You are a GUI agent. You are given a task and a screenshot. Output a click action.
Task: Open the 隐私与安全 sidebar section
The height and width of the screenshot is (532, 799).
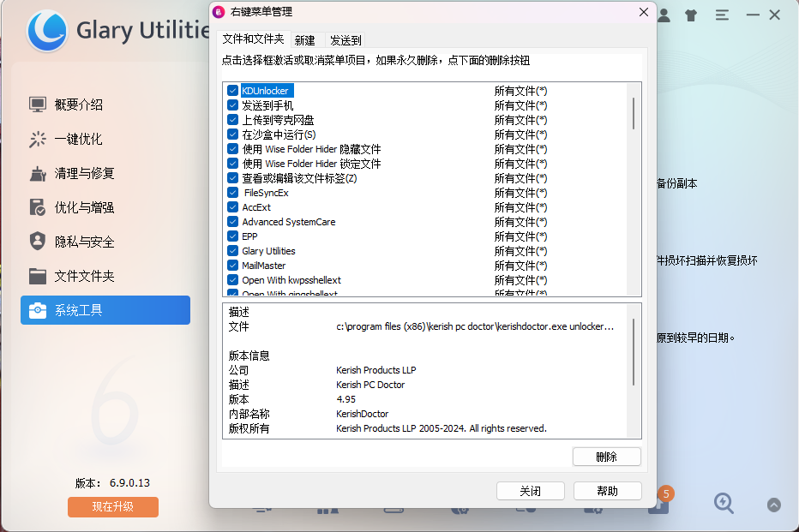[105, 242]
